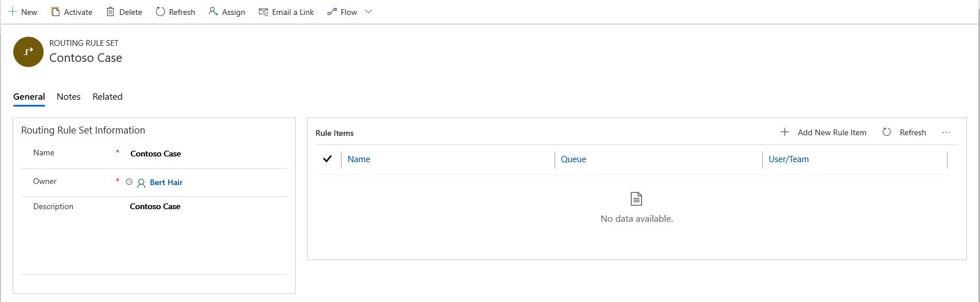Click the ROUTING RULE SET entity label
The height and width of the screenshot is (302, 980).
pos(84,43)
